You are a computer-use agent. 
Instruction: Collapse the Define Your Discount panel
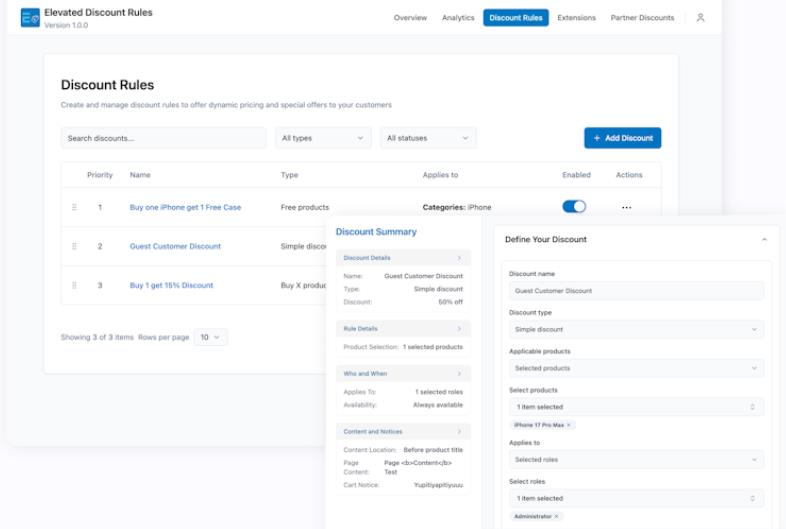coord(764,240)
